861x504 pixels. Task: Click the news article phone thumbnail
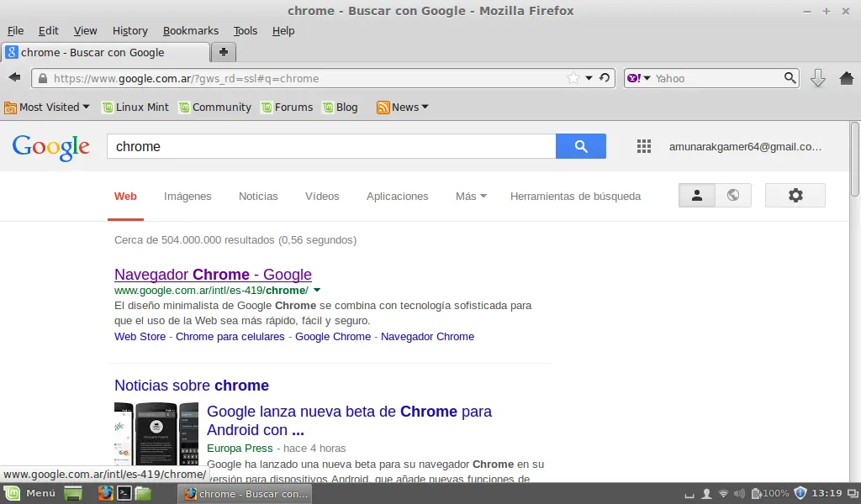coord(156,433)
